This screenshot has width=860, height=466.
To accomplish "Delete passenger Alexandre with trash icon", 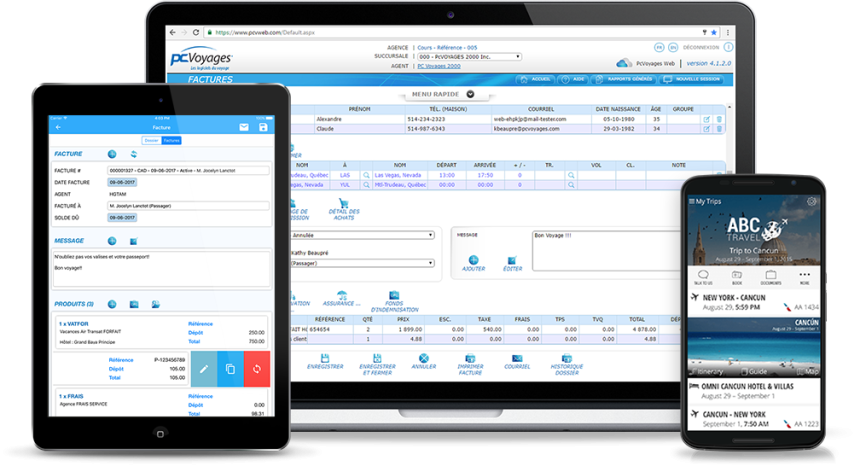I will (718, 119).
